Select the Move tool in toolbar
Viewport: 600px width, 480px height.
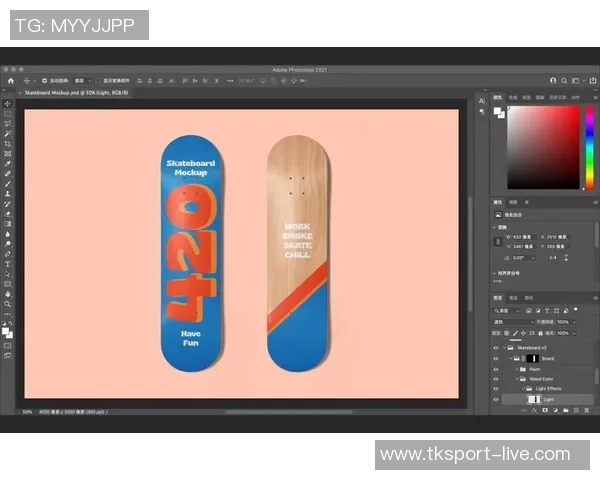(7, 104)
